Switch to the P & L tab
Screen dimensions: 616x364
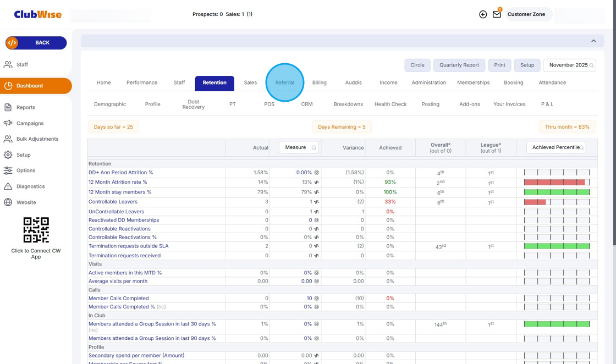point(547,104)
